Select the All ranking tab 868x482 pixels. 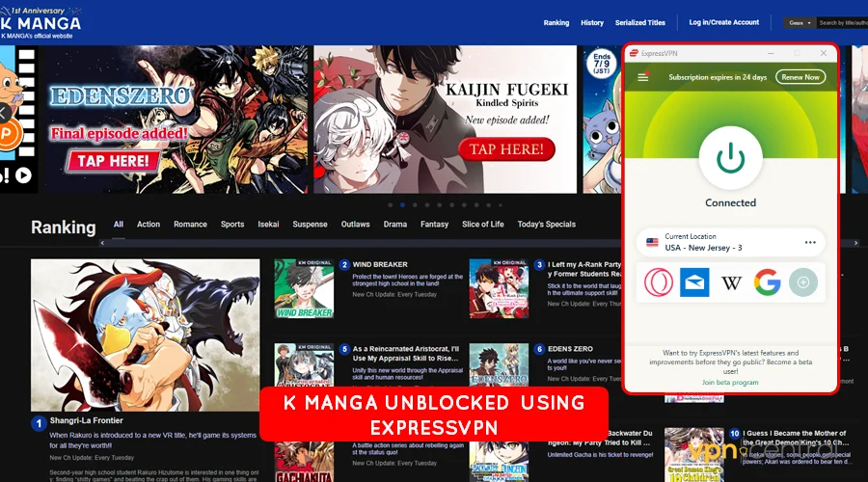point(119,224)
